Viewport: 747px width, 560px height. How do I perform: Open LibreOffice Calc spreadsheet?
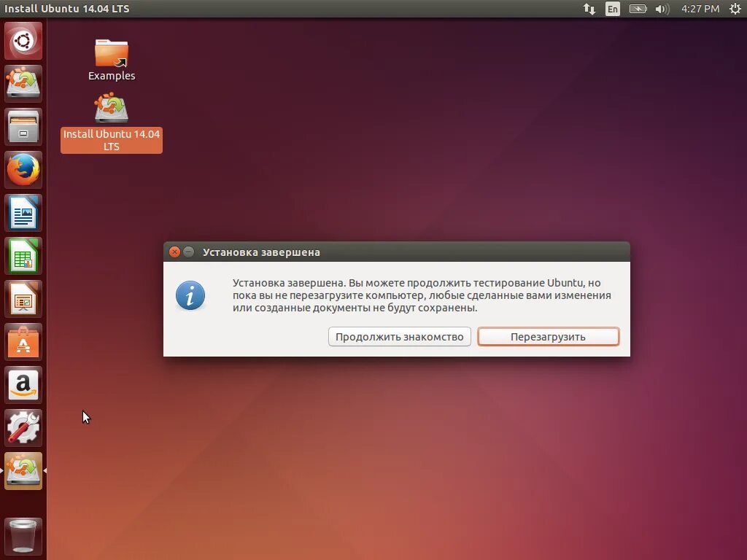pos(23,256)
